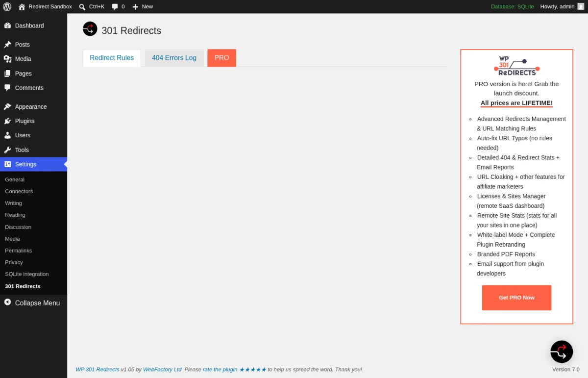Click the Get PRO Now button
The image size is (588, 378).
pyautogui.click(x=516, y=298)
